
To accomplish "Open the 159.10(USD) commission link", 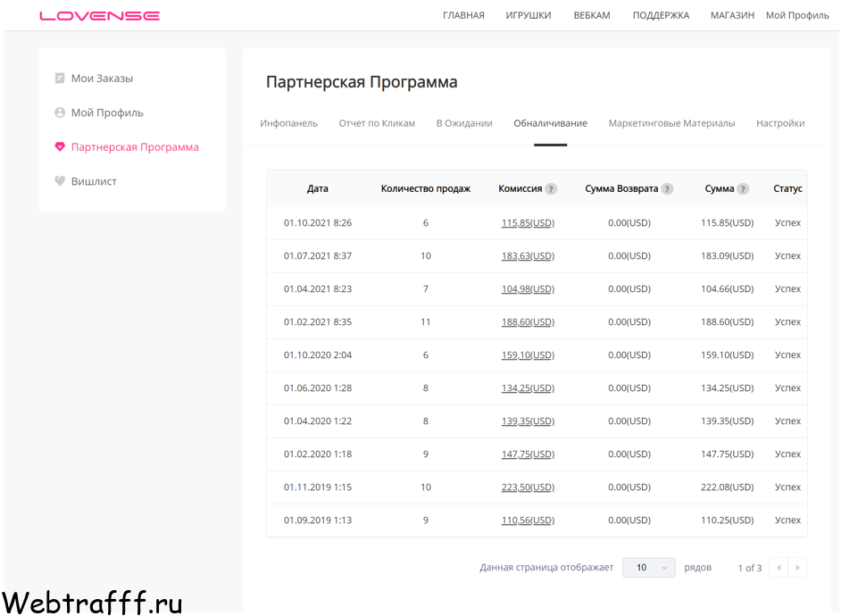I will point(528,355).
